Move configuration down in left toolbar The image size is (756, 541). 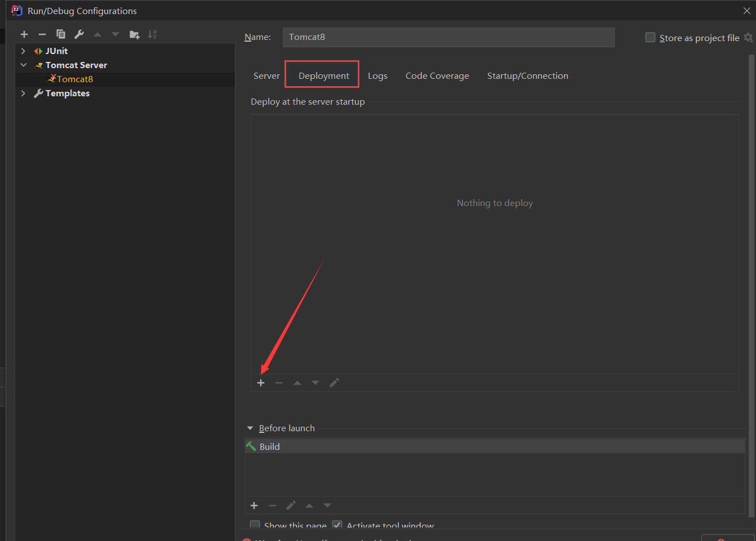pyautogui.click(x=115, y=34)
